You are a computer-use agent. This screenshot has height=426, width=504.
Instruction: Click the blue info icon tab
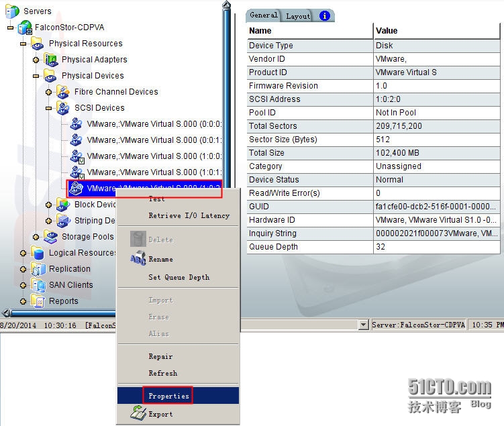coord(325,15)
